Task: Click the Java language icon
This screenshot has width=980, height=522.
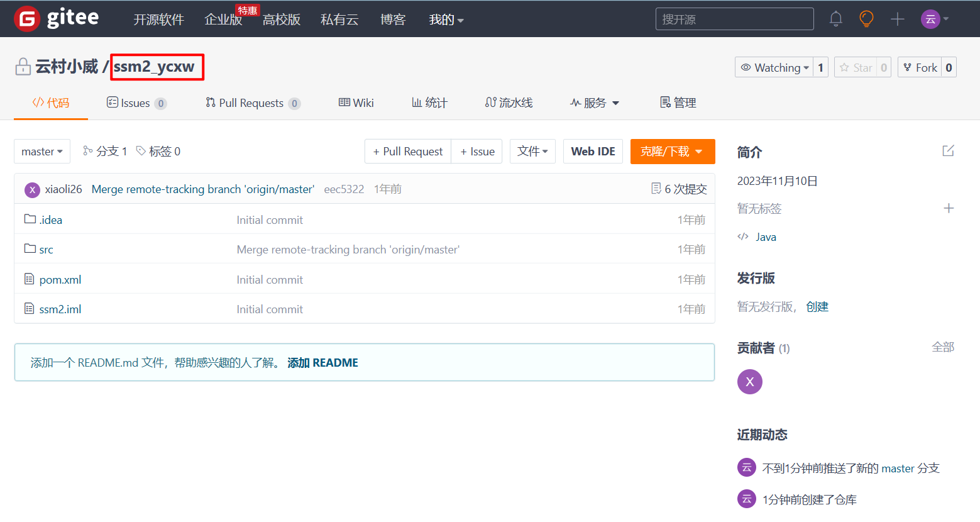Action: coord(743,236)
